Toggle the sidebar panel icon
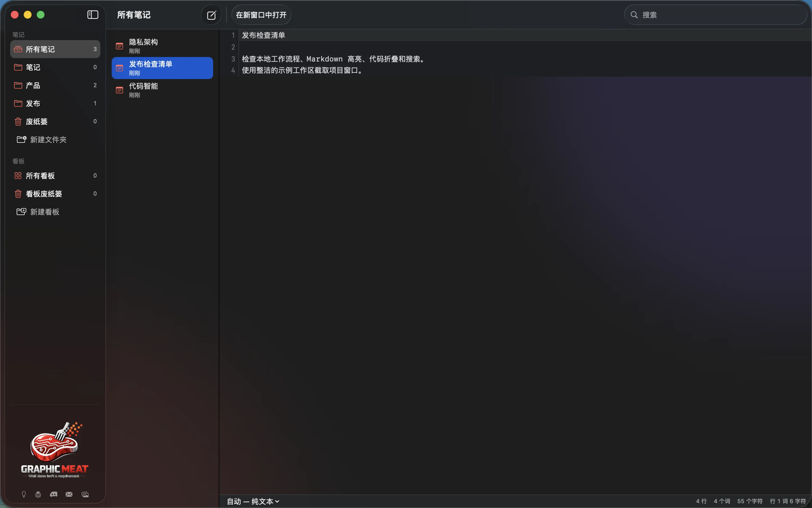Image resolution: width=812 pixels, height=508 pixels. [x=92, y=15]
